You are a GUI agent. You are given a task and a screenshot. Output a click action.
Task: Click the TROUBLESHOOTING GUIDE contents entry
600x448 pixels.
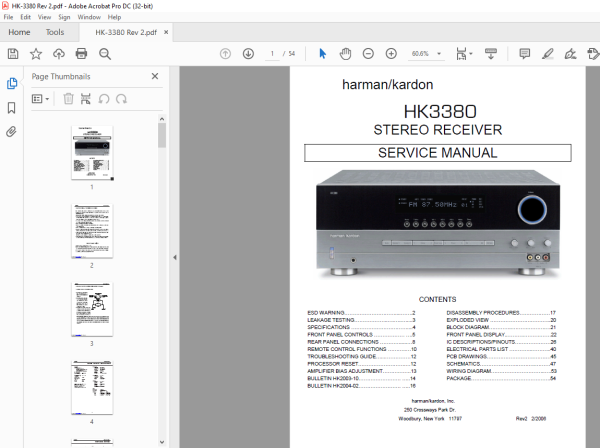click(362, 356)
